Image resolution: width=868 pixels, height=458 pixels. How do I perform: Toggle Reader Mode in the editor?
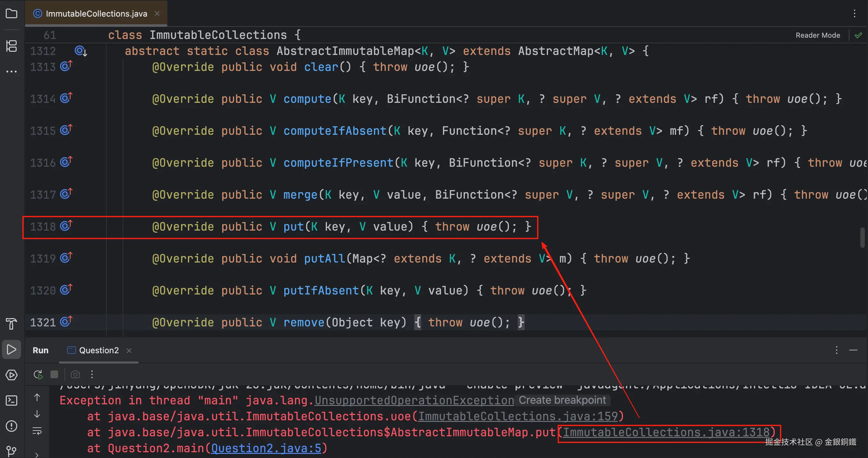click(x=818, y=35)
